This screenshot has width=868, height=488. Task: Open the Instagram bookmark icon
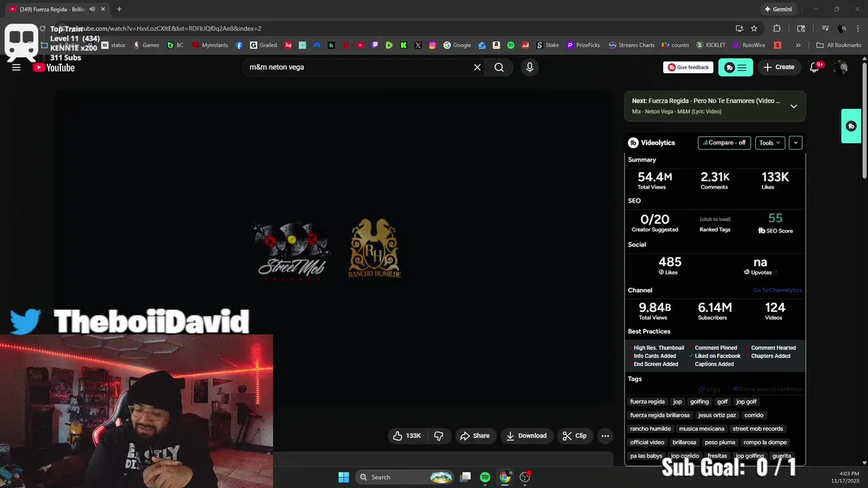432,45
